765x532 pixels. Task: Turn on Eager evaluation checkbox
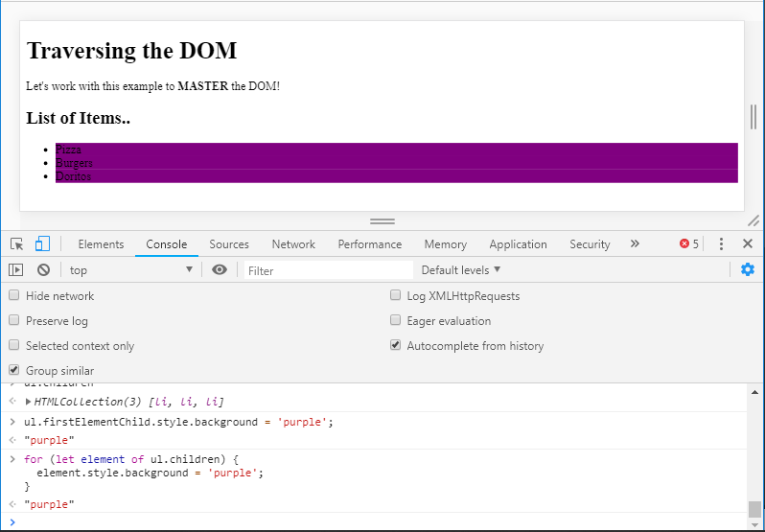395,320
